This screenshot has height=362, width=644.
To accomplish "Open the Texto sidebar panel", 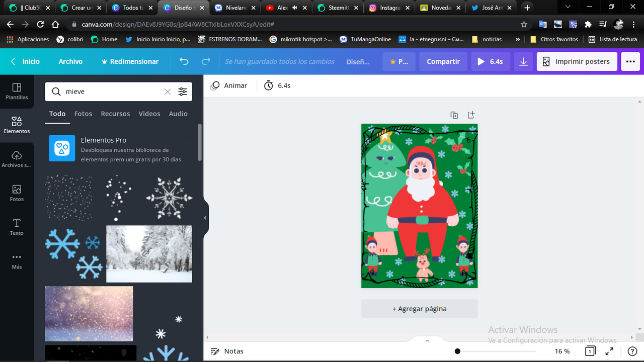I will tap(17, 227).
